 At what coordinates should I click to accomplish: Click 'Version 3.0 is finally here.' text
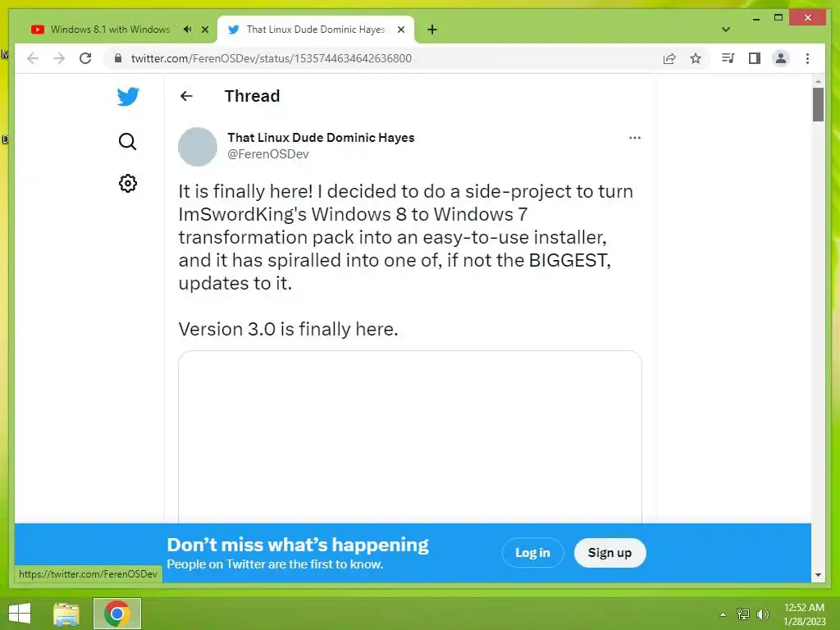tap(288, 329)
